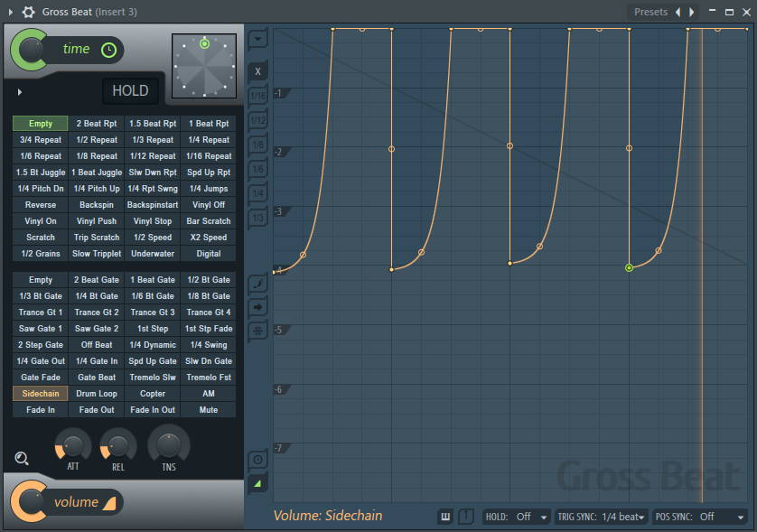This screenshot has height=532, width=757.
Task: Select the Gate Fade volume preset
Action: pos(41,378)
